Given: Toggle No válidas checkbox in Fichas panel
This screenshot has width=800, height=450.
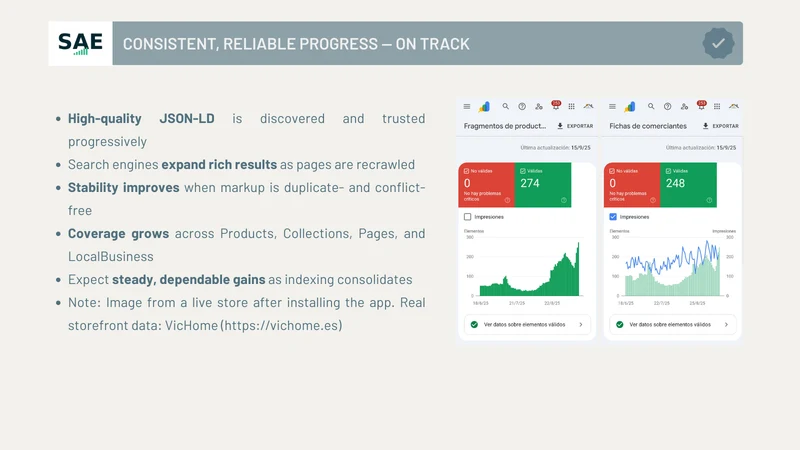Looking at the screenshot, I should [x=612, y=171].
